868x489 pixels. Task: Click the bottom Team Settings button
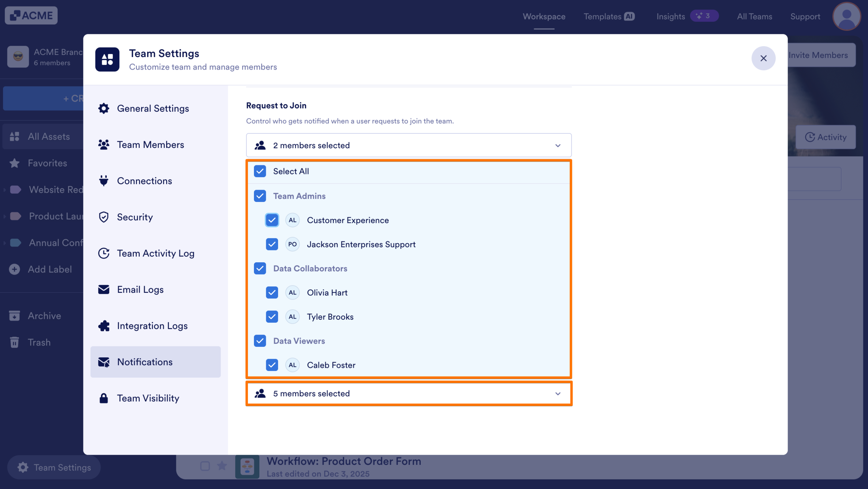point(54,467)
